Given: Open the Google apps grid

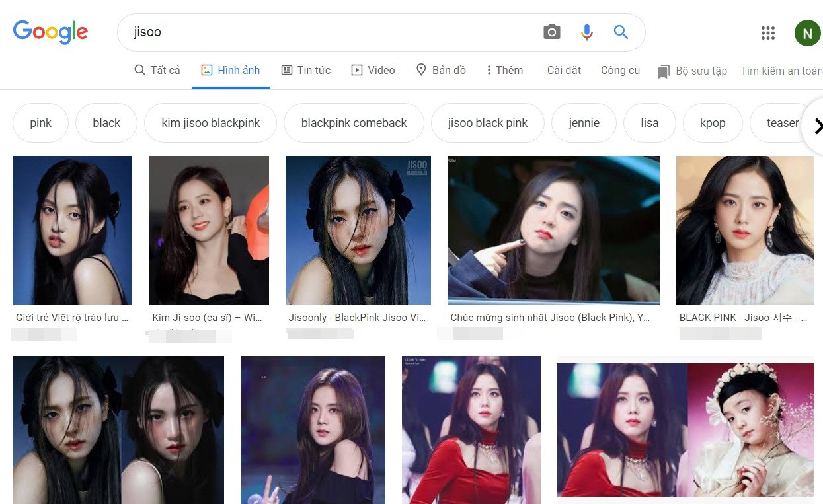Looking at the screenshot, I should click(767, 32).
